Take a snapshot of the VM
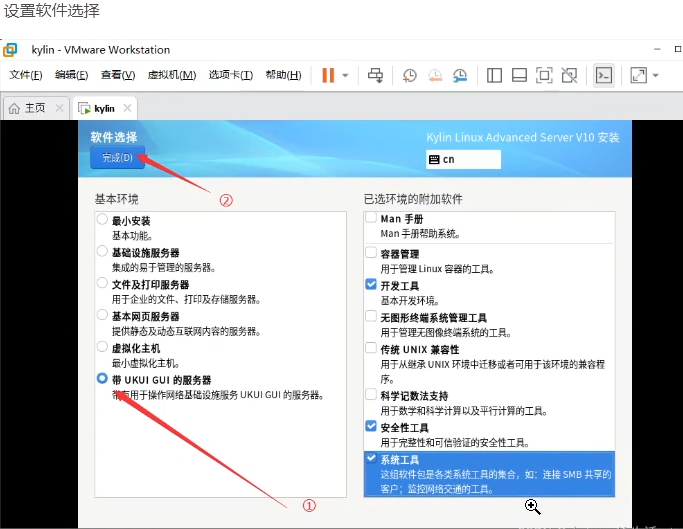Image resolution: width=683 pixels, height=529 pixels. [409, 75]
